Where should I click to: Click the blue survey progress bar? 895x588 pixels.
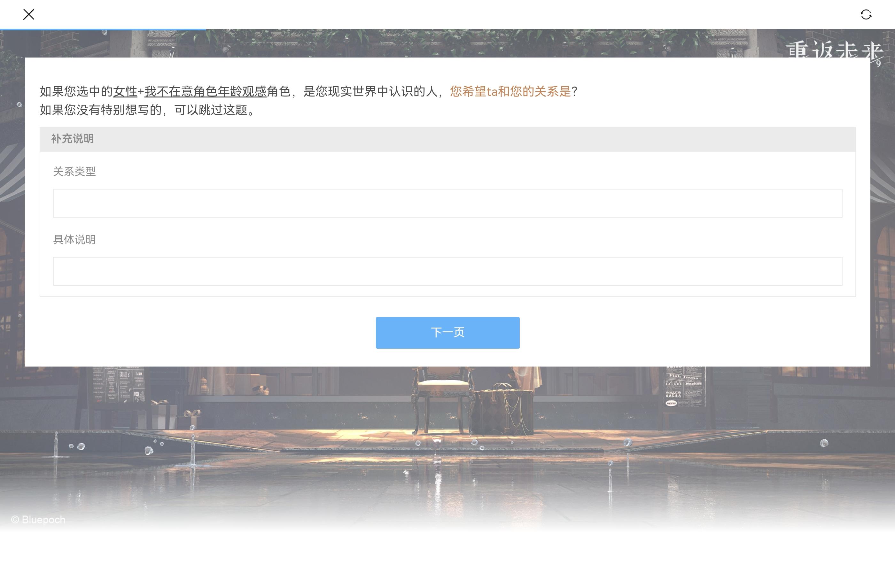pyautogui.click(x=103, y=29)
